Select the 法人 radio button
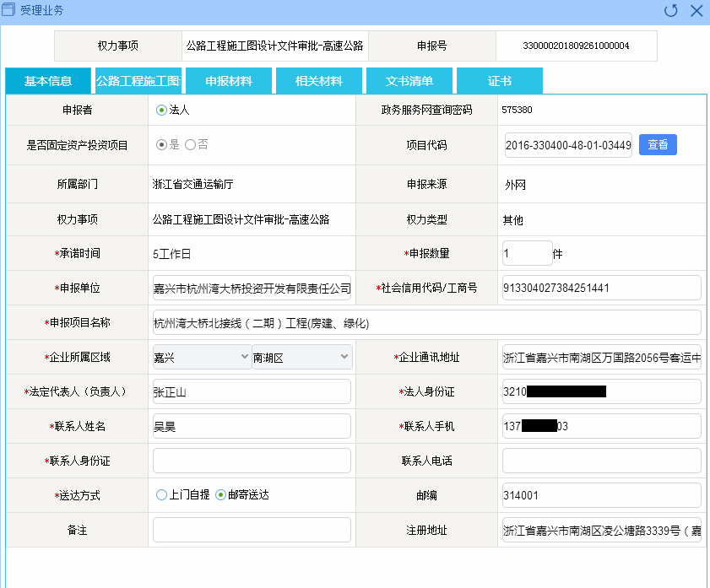 pos(161,110)
